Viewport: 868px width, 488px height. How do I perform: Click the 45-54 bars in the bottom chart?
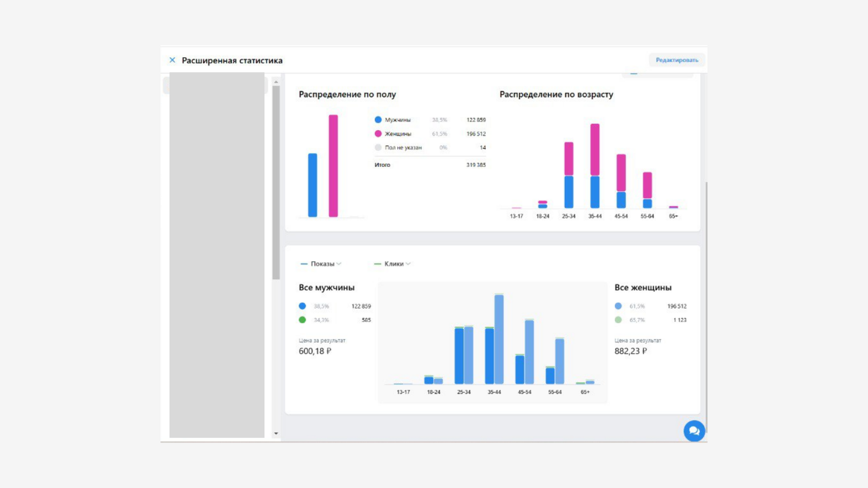tap(524, 352)
